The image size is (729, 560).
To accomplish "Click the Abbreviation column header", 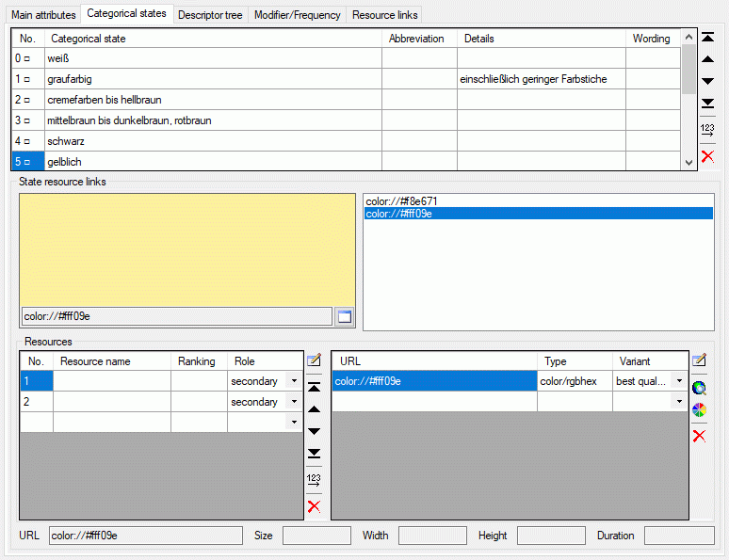I will (x=419, y=39).
